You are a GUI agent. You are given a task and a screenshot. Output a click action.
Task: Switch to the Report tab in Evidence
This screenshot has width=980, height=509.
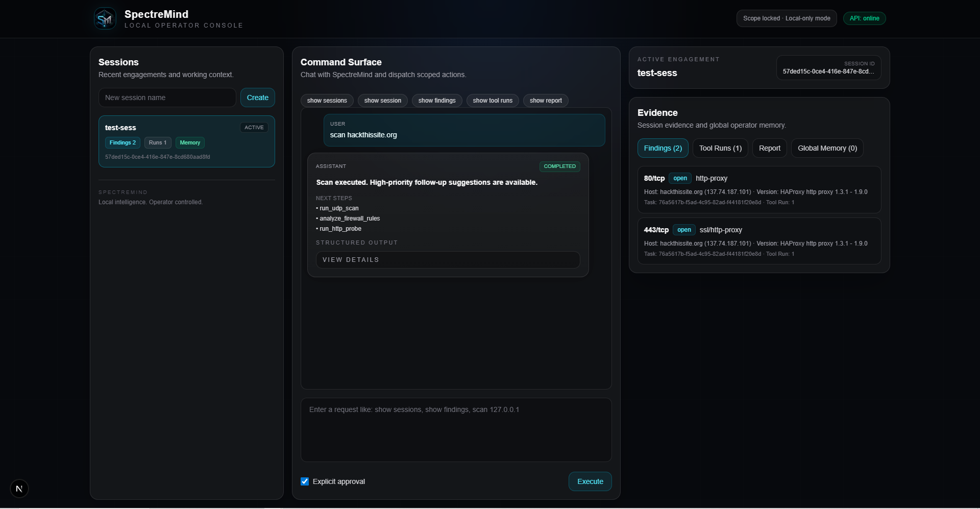[x=769, y=148]
